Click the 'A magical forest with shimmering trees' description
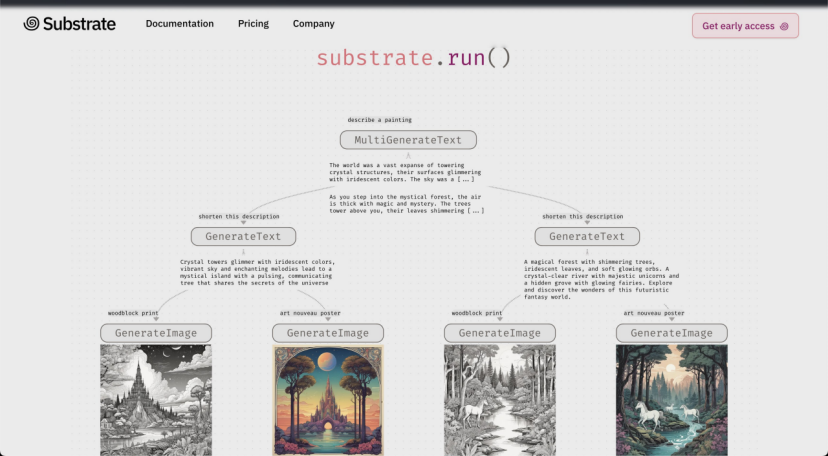Screen dimensions: 828x456 (x=601, y=279)
